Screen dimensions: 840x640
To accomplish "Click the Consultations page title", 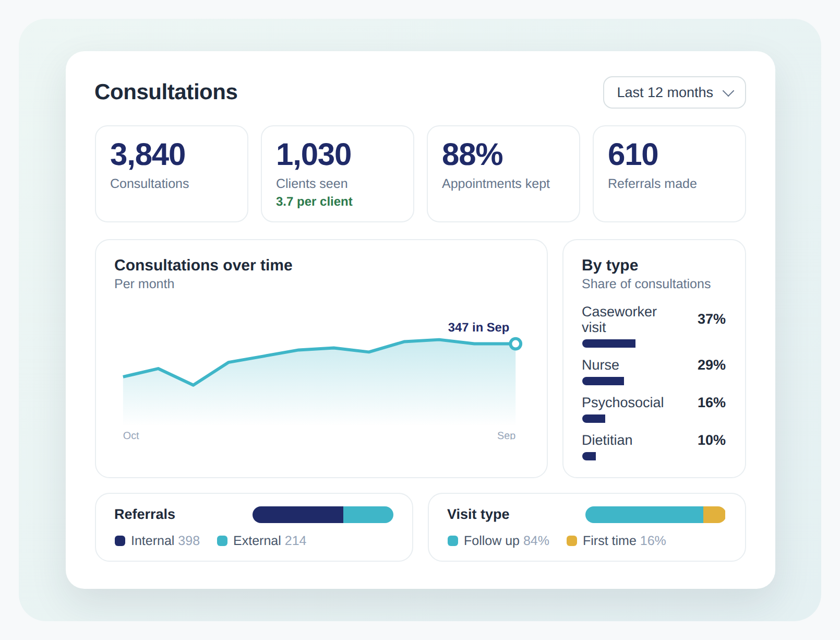I will pyautogui.click(x=166, y=92).
